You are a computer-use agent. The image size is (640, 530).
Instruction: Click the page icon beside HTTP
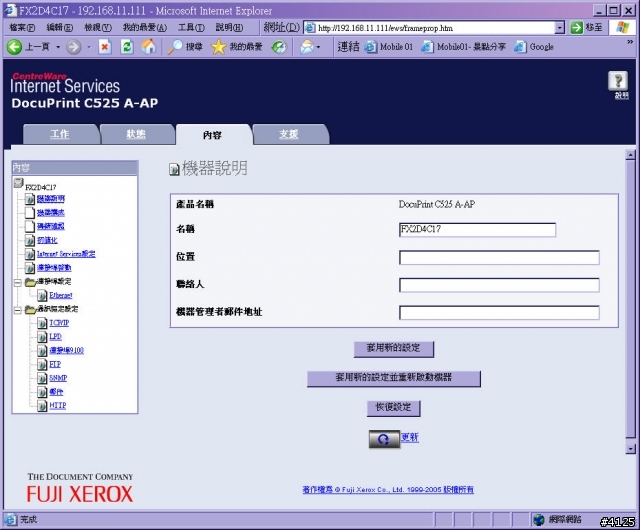point(42,406)
